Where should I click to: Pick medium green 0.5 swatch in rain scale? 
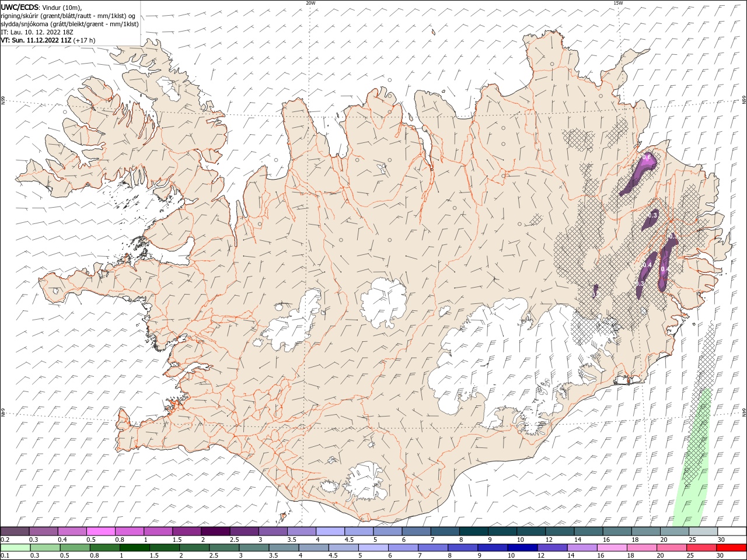[75, 548]
